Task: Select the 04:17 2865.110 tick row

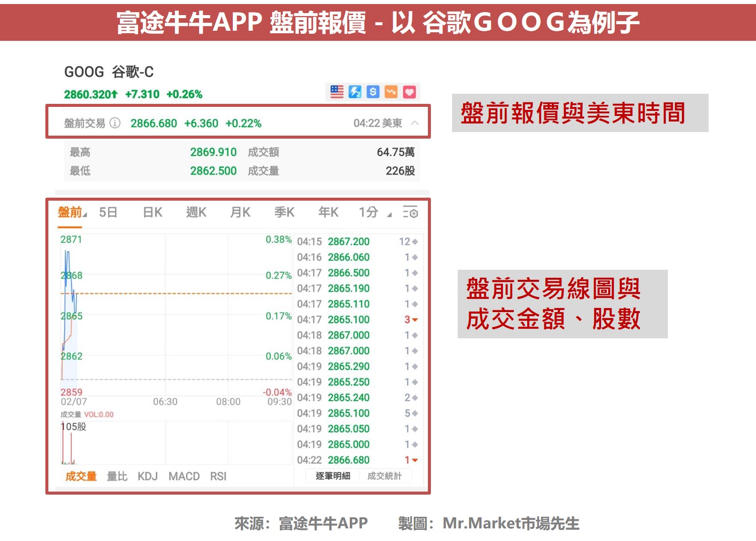Action: (358, 304)
